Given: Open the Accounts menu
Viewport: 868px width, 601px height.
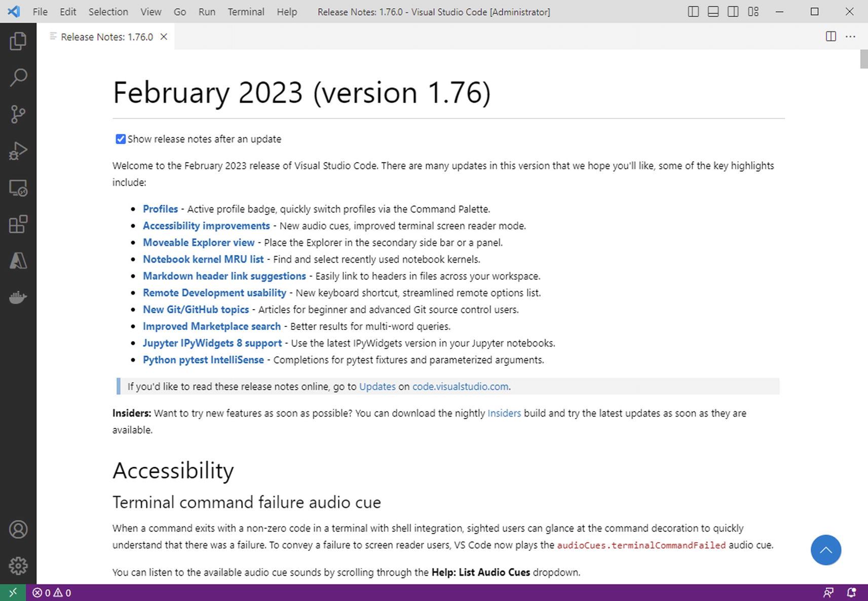Looking at the screenshot, I should 18,530.
